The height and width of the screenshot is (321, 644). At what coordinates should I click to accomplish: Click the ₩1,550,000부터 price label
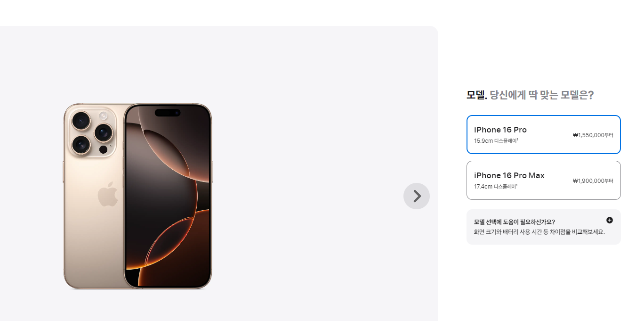(593, 135)
